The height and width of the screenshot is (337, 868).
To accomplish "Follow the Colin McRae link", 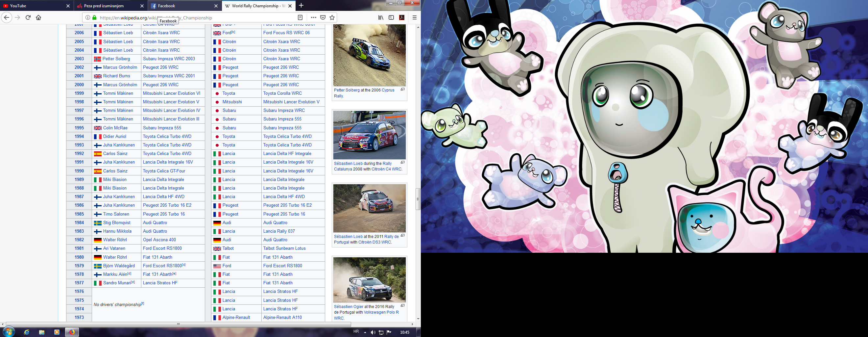I will click(115, 128).
